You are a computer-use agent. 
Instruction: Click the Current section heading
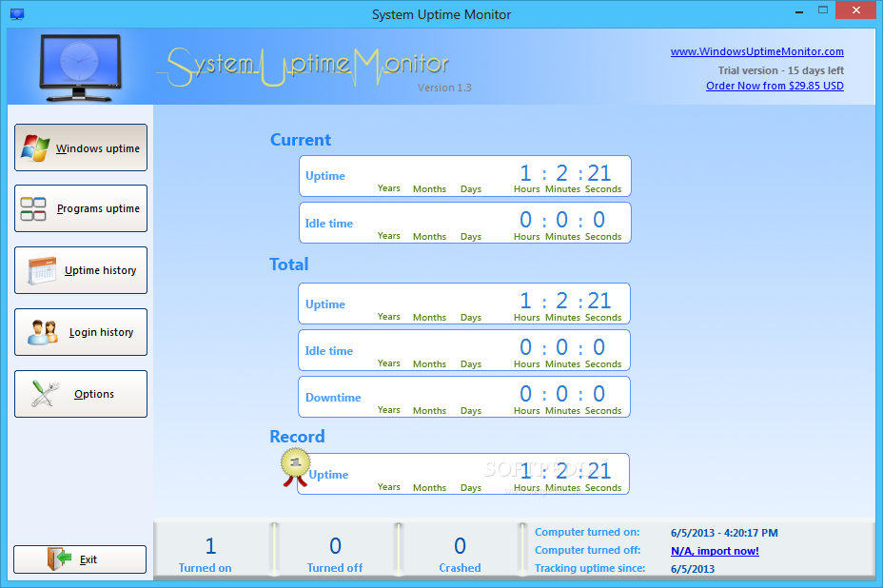[300, 140]
